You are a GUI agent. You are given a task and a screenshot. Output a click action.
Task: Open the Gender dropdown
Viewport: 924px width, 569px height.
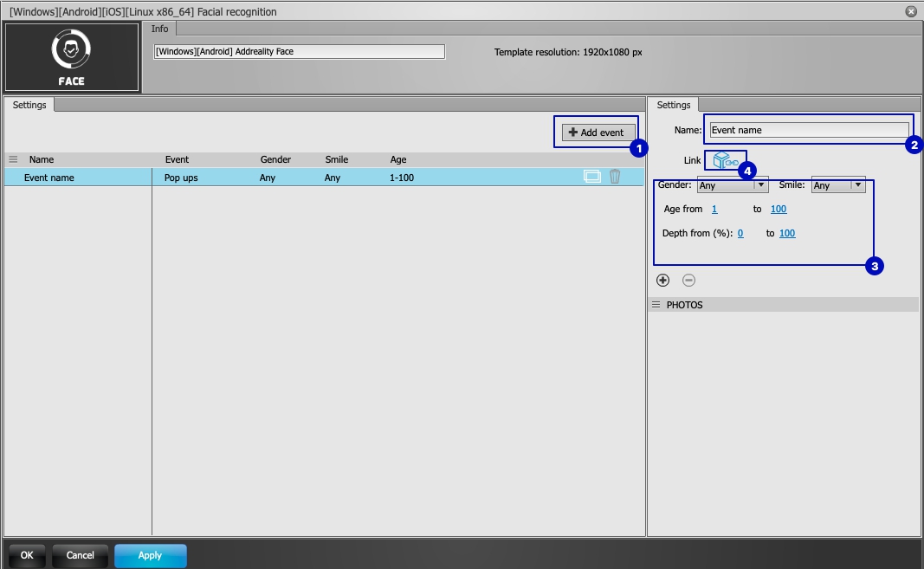(x=733, y=185)
